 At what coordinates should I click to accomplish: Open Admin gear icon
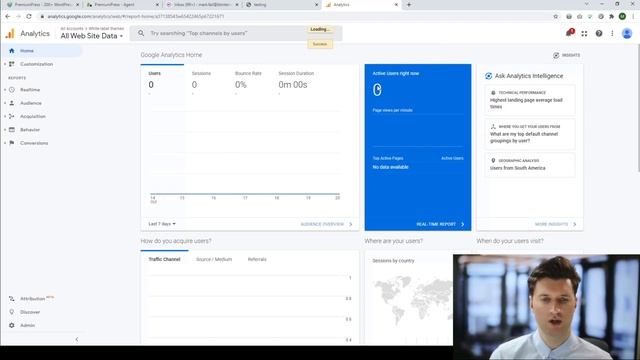pos(12,325)
